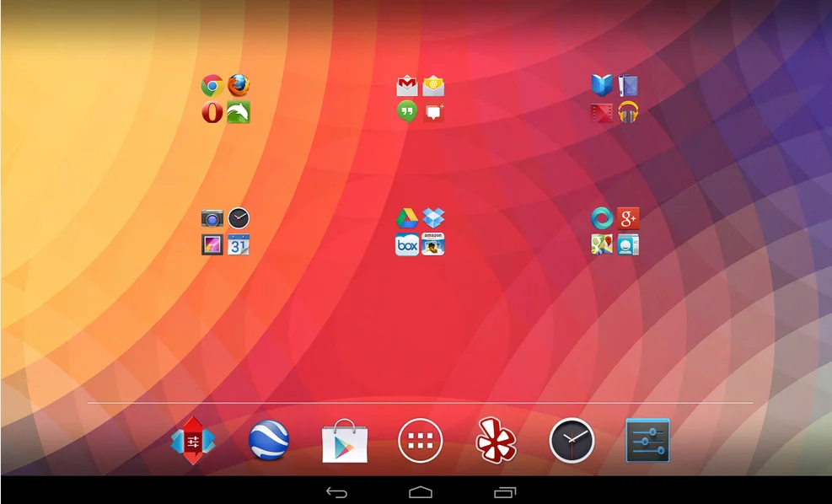Open the blue Play Books icon
Image resolution: width=832 pixels, height=504 pixels.
(602, 85)
